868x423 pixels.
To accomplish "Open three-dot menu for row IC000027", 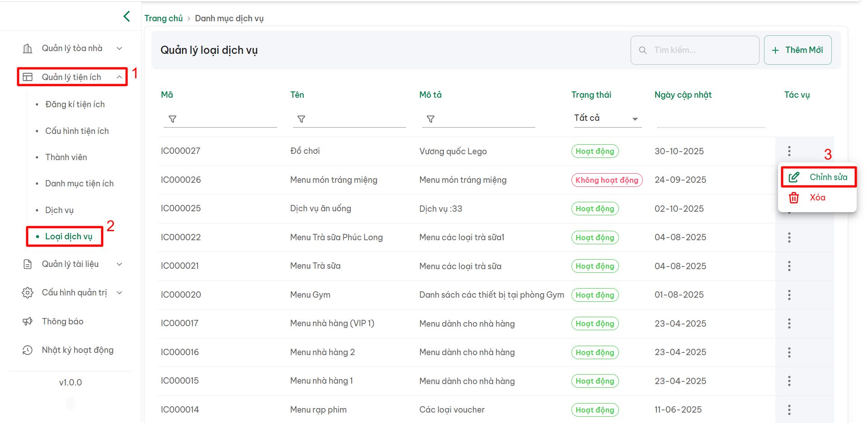I will (789, 151).
